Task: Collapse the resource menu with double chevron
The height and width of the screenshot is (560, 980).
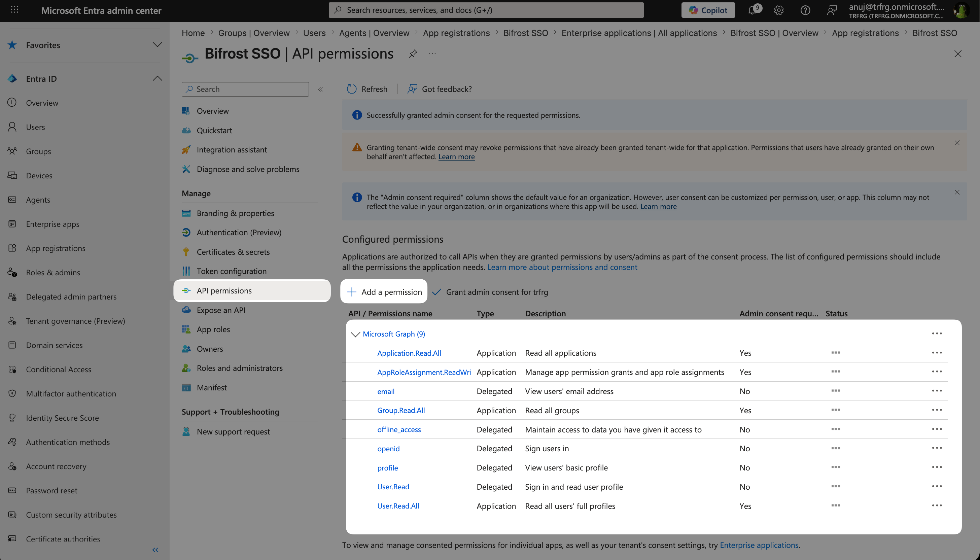Action: pos(320,89)
